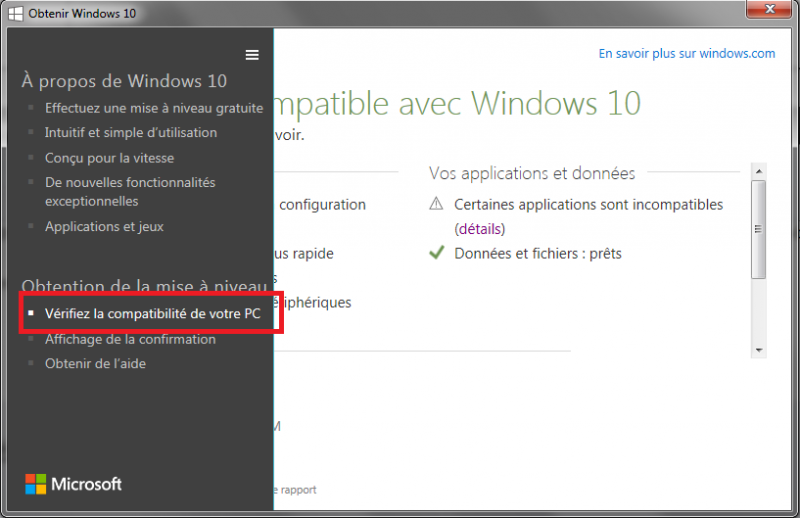Open the En savoir plus sur windows.com link
The height and width of the screenshot is (518, 800).
(687, 54)
